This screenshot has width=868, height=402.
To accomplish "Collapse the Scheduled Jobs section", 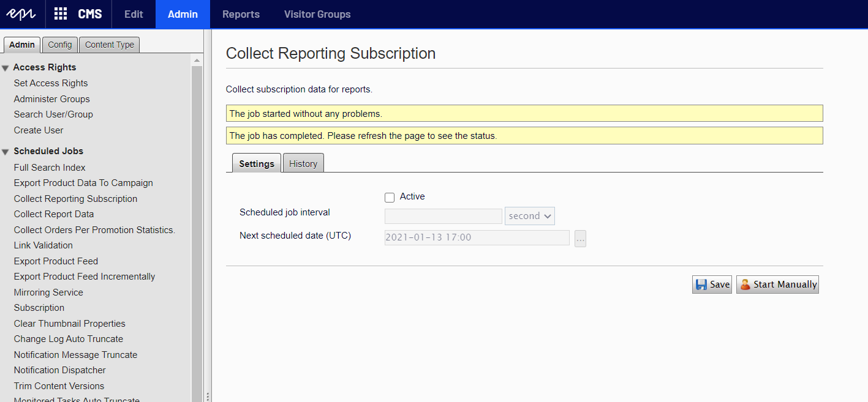I will point(5,152).
